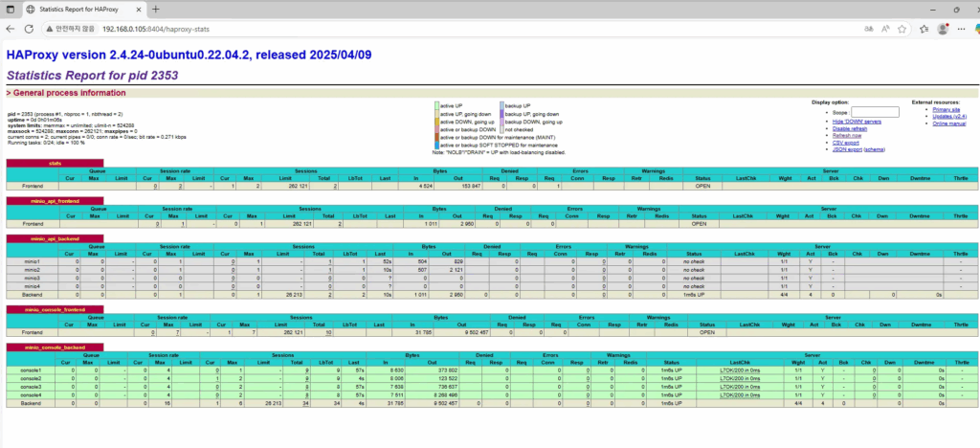
Task: Reload the page with the refresh icon
Action: (x=29, y=29)
